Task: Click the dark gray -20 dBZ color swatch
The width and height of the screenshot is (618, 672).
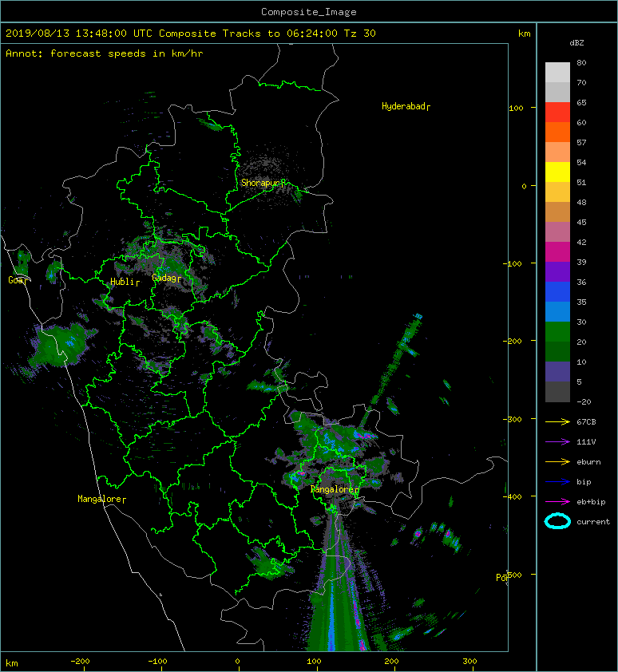Action: tap(557, 392)
